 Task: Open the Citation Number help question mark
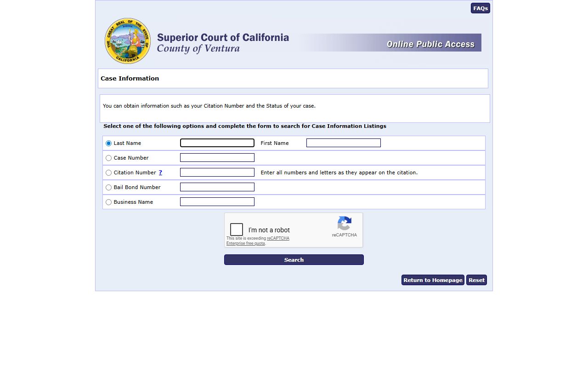click(x=160, y=172)
